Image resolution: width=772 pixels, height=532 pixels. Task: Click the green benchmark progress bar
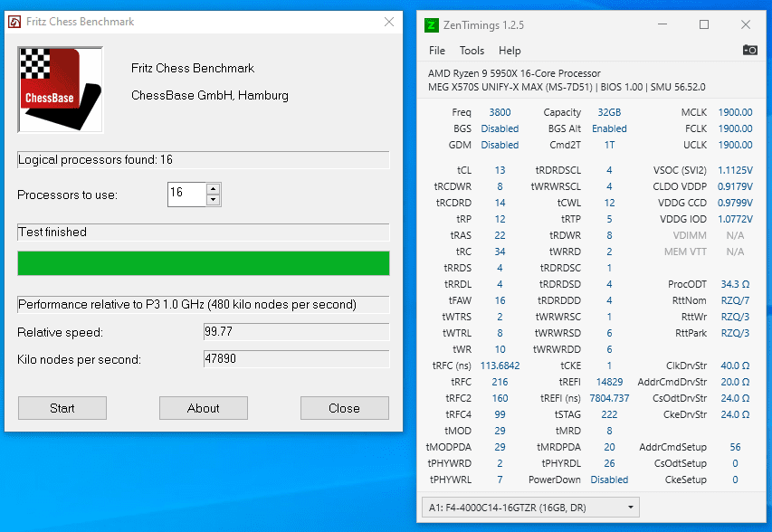click(204, 263)
